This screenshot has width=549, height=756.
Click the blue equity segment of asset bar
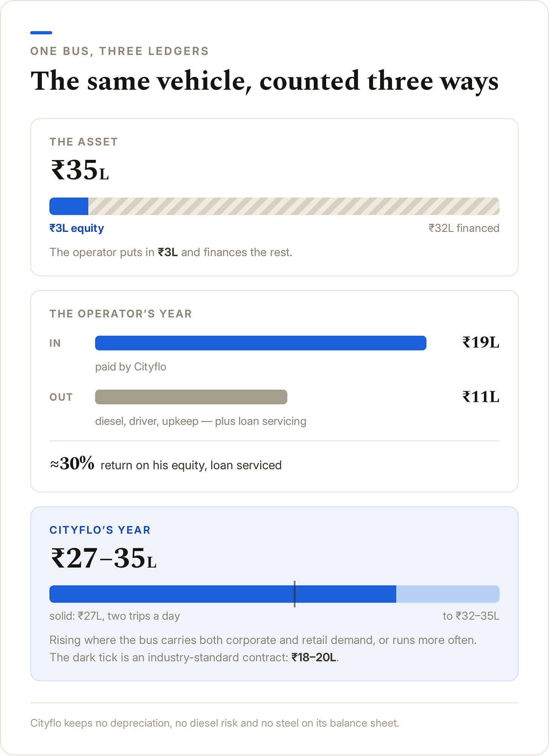click(69, 206)
